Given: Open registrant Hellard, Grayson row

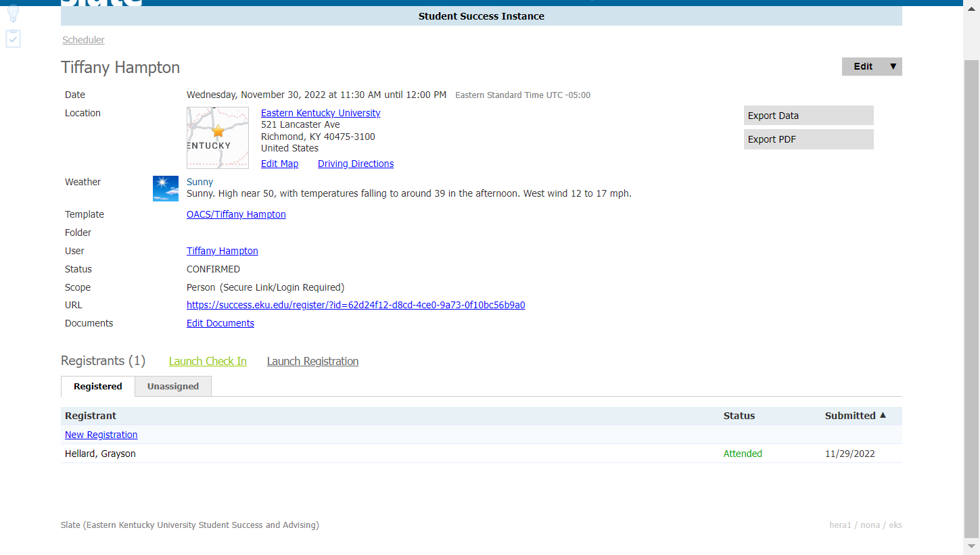Looking at the screenshot, I should 482,454.
